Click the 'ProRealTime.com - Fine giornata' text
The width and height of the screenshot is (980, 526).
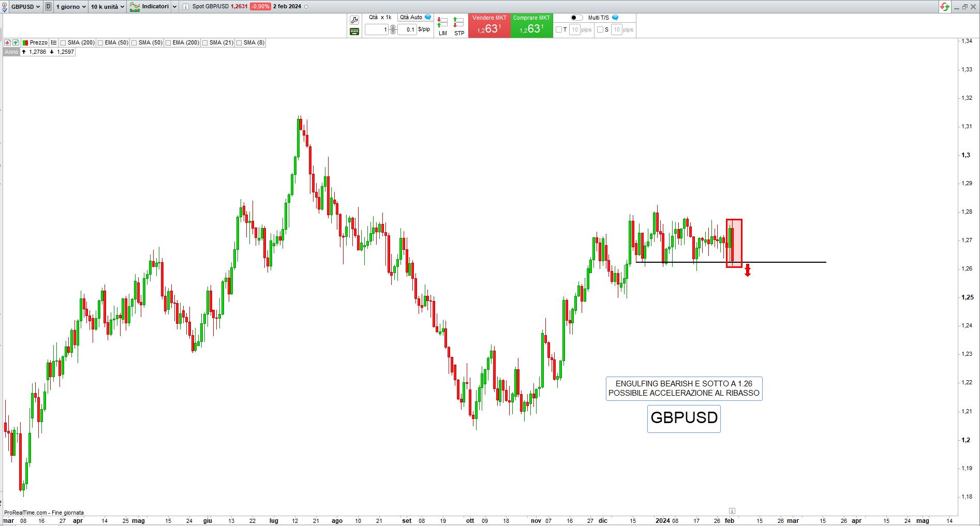[44, 513]
